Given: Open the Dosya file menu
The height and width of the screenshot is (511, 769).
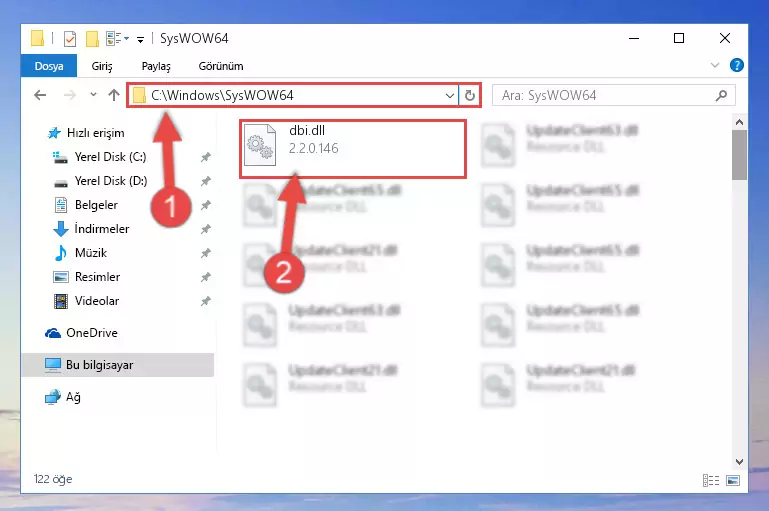Looking at the screenshot, I should [49, 66].
